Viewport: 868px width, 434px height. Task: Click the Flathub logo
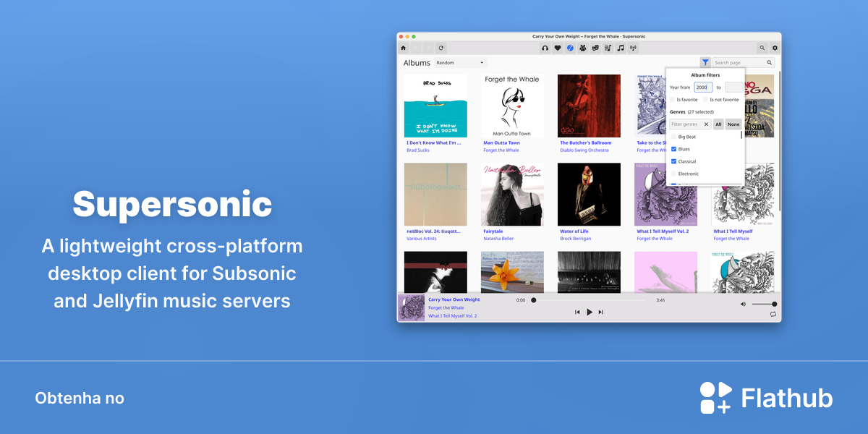pos(766,398)
